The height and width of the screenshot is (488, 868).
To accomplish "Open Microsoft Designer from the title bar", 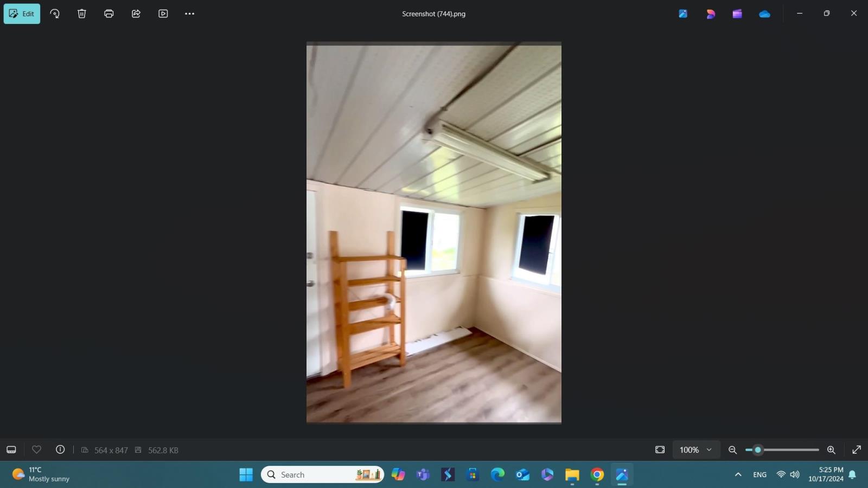I will click(x=711, y=14).
